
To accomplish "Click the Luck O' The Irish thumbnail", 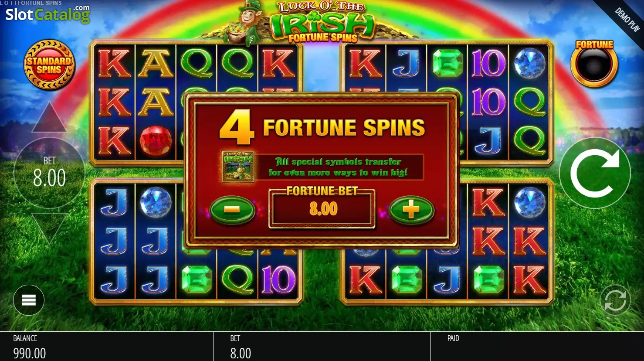I will click(x=238, y=167).
